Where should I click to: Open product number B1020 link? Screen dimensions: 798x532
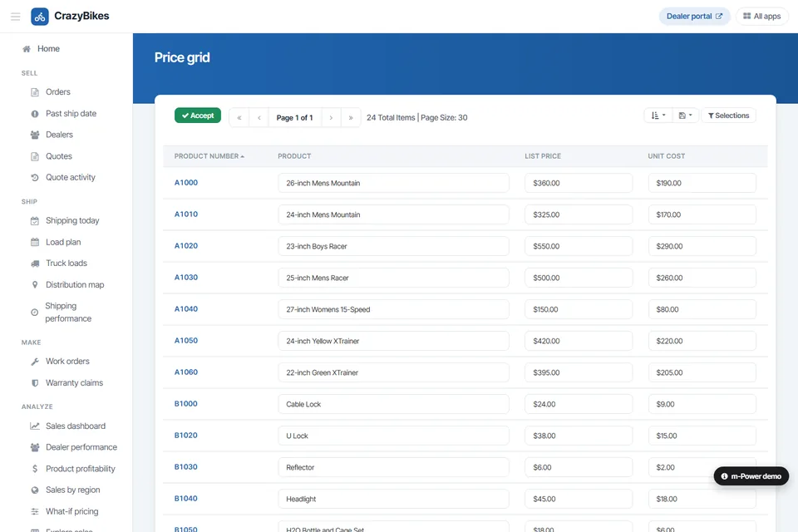(185, 436)
